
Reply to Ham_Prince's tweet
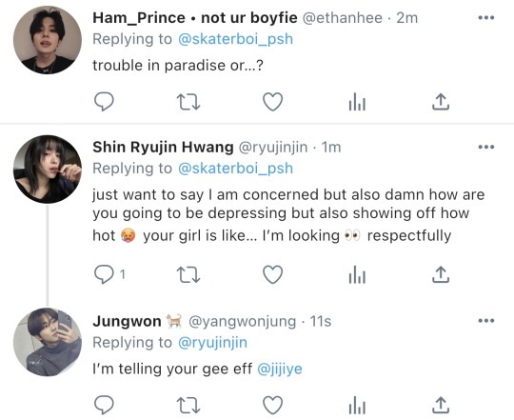click(104, 101)
